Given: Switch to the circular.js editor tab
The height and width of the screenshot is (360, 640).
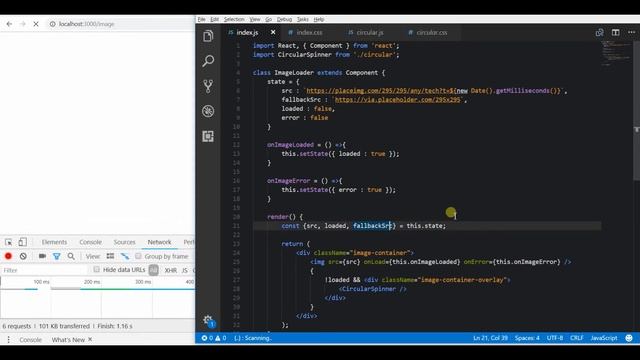Looking at the screenshot, I should [369, 32].
